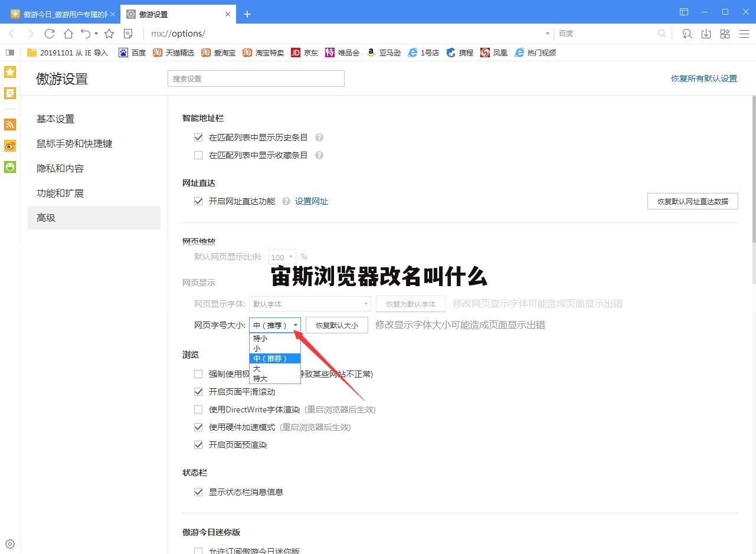This screenshot has width=756, height=554.
Task: Open notes icon in sidebar
Action: point(10,93)
